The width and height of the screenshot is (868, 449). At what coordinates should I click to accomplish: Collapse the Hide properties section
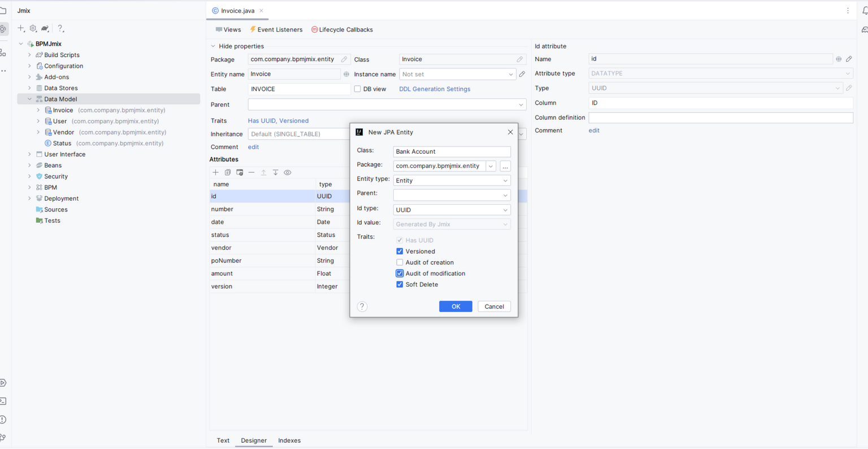tap(213, 46)
